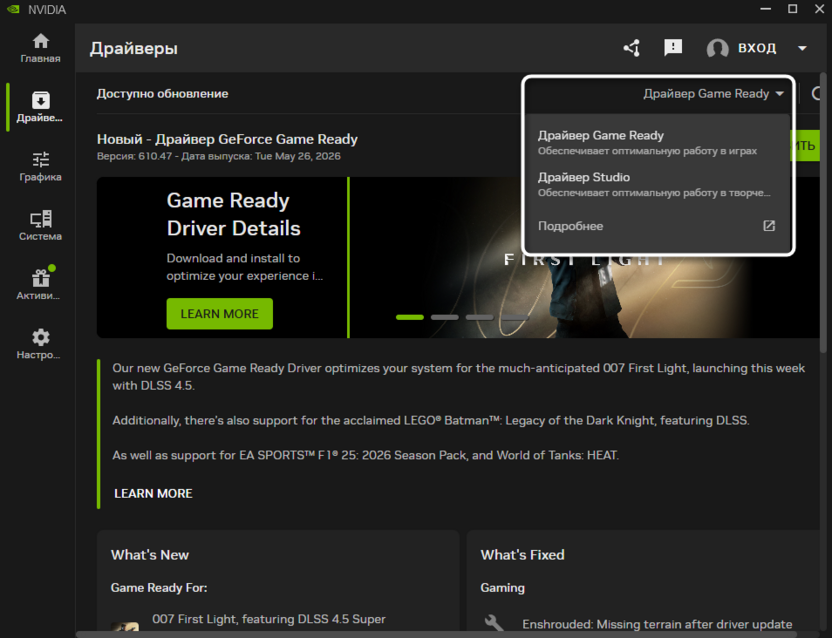
Task: Click the Gaming subheading
Action: tap(502, 588)
